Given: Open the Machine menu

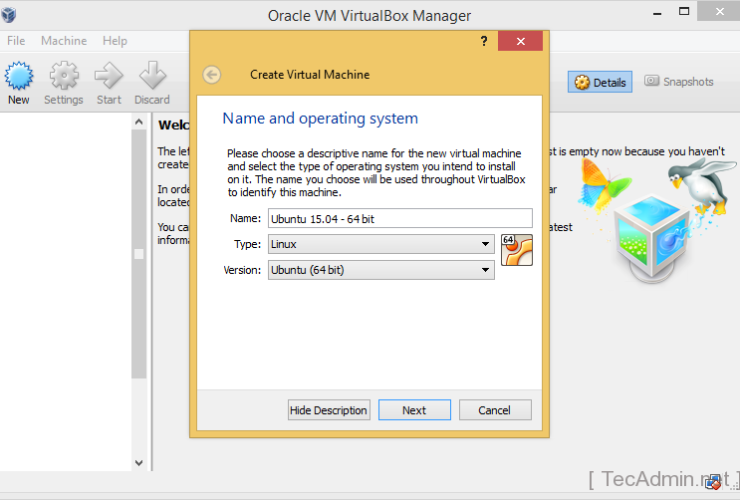Looking at the screenshot, I should (x=64, y=41).
